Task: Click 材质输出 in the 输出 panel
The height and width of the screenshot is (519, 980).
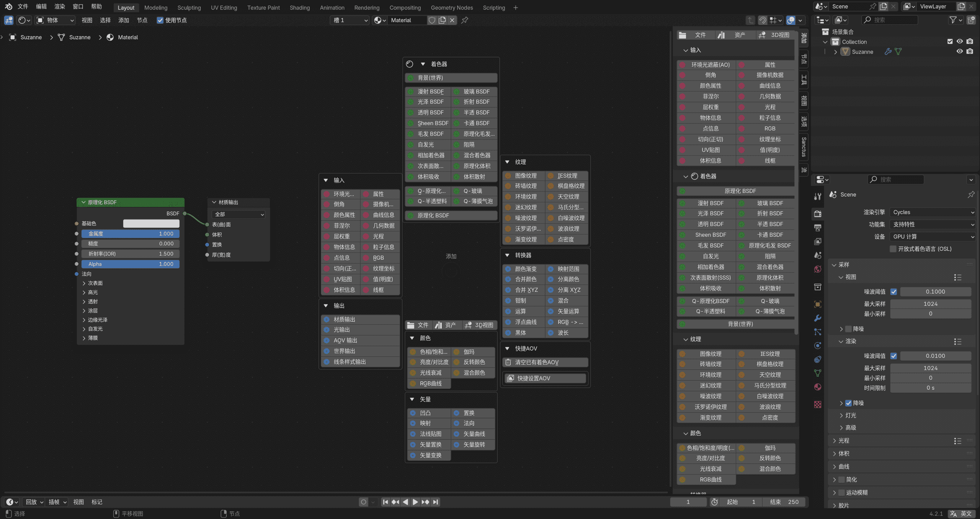Action: pos(361,319)
